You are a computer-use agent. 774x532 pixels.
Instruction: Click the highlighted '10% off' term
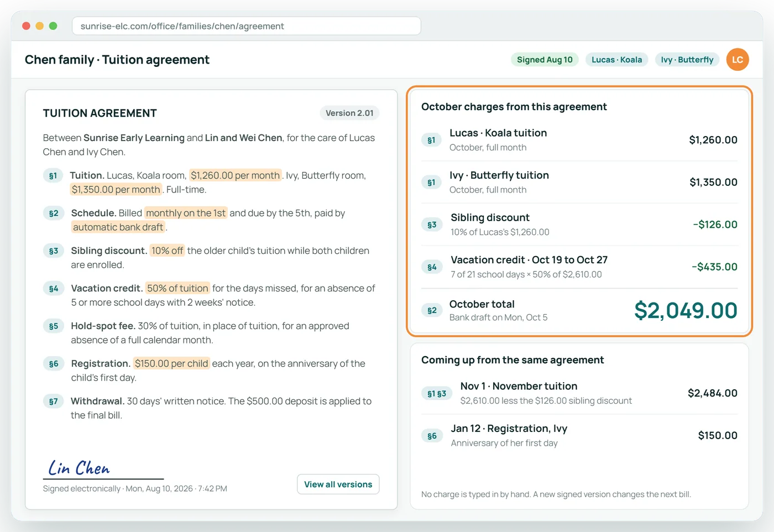(168, 251)
